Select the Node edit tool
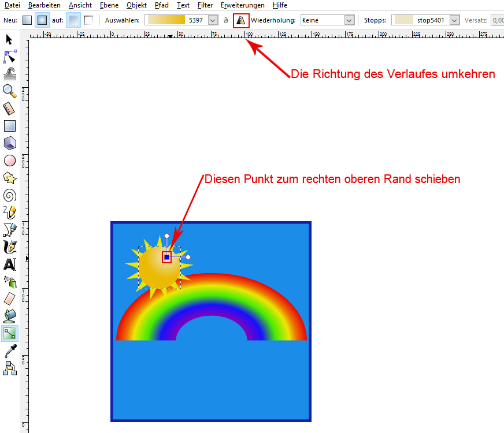 coord(10,57)
